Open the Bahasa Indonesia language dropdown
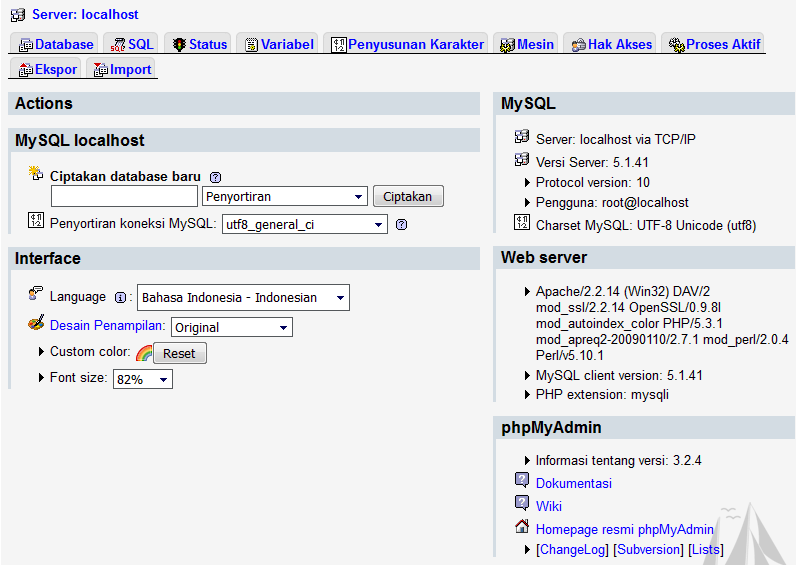The width and height of the screenshot is (796, 565). click(x=243, y=297)
